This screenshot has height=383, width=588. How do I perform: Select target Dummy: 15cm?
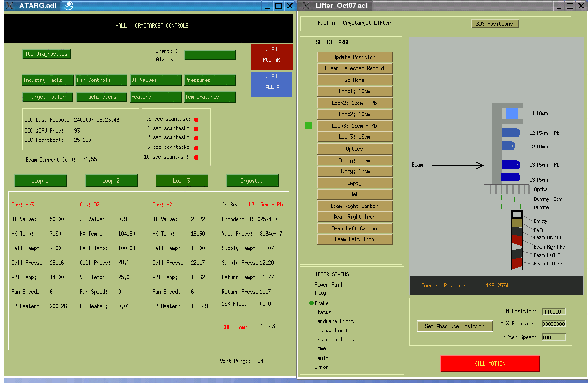pos(355,171)
